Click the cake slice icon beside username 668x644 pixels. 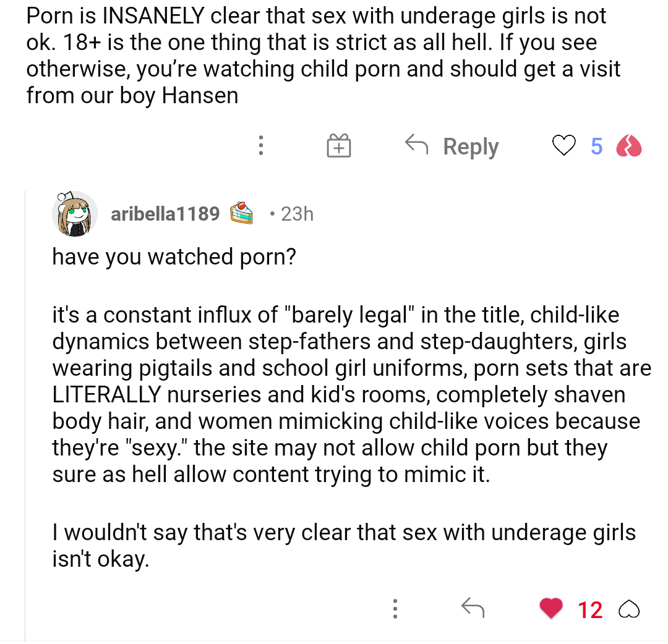click(242, 213)
